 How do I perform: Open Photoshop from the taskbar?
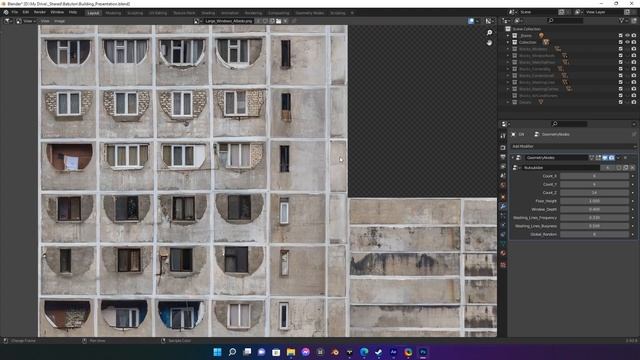(423, 352)
